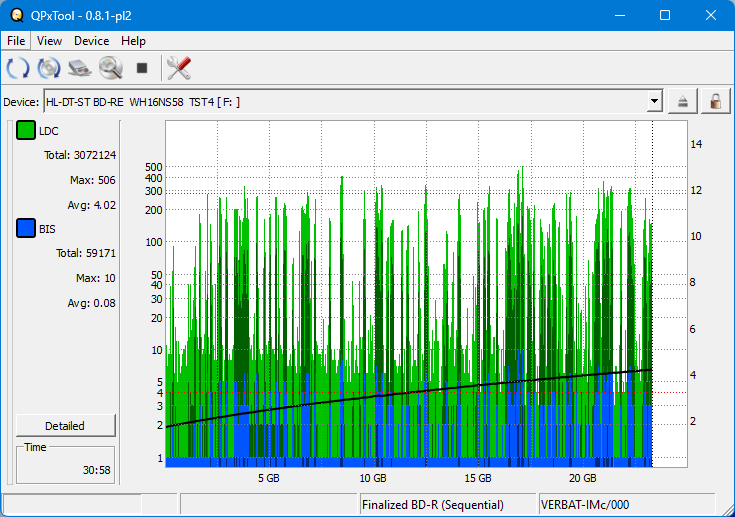The height and width of the screenshot is (517, 735).
Task: Open the Help menu
Action: tap(133, 41)
